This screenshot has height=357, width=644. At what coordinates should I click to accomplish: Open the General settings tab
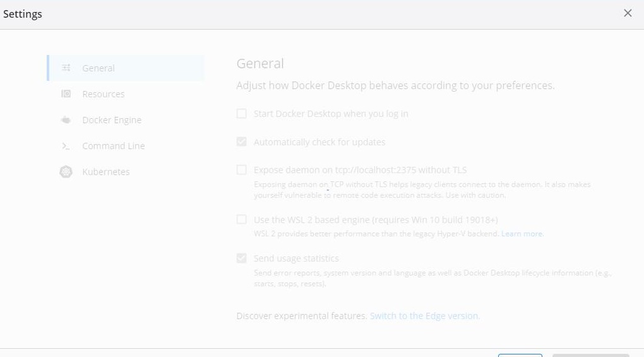tap(125, 68)
